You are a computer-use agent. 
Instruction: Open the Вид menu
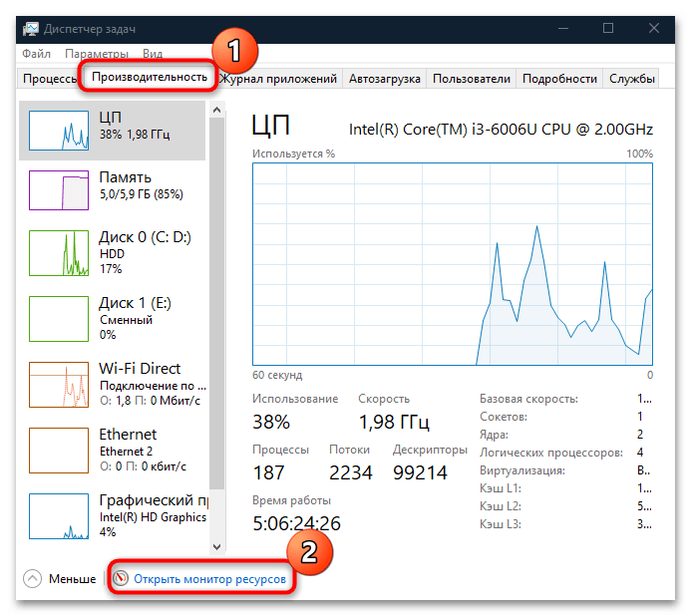153,54
